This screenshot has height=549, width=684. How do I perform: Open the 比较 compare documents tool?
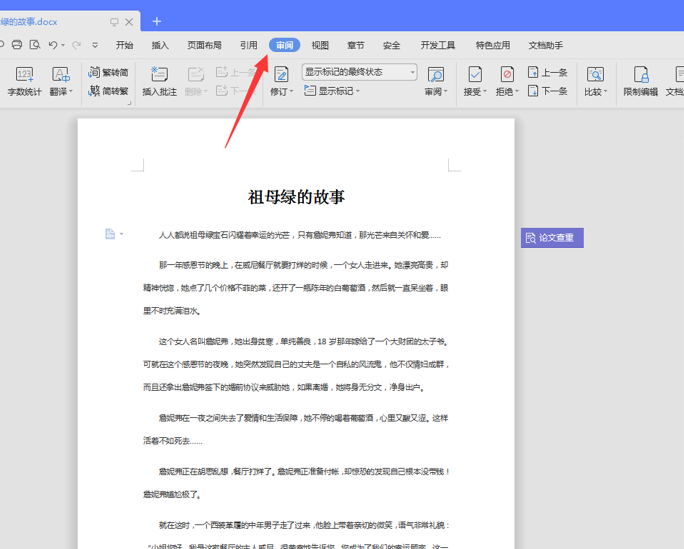[x=595, y=81]
